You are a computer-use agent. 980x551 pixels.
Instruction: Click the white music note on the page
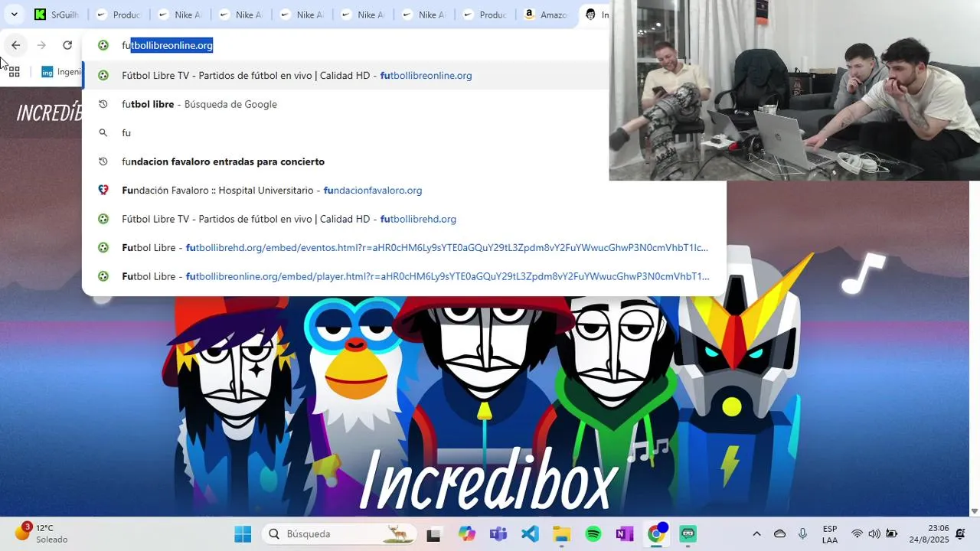tap(864, 273)
